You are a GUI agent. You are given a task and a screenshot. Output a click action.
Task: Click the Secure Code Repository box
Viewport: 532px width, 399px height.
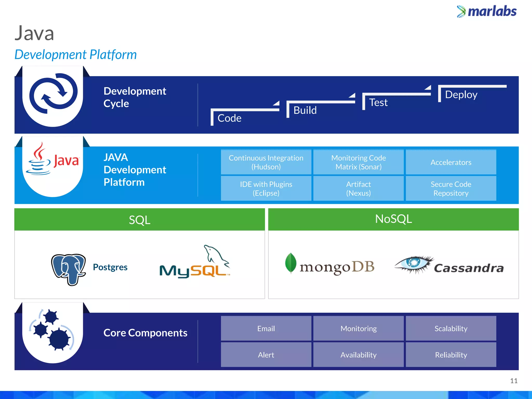[451, 189]
